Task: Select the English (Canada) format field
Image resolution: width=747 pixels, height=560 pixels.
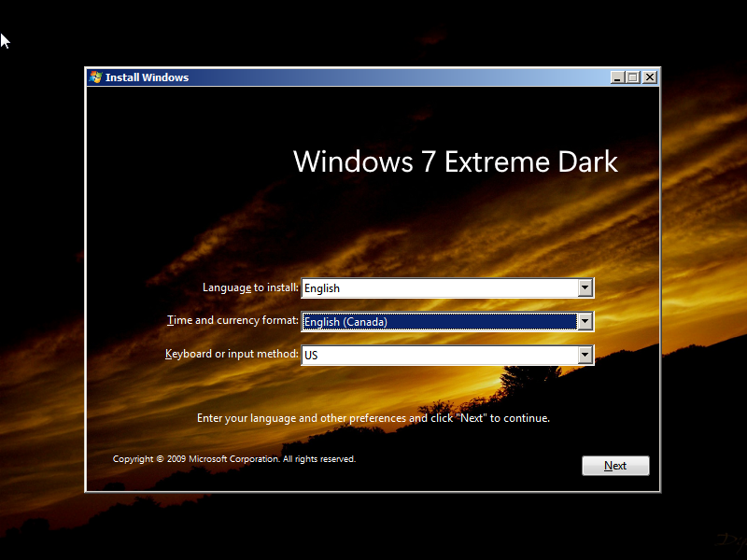Action: point(447,321)
